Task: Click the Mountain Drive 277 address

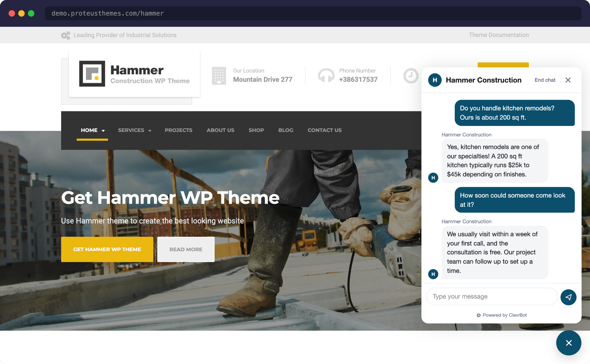Action: click(x=263, y=79)
